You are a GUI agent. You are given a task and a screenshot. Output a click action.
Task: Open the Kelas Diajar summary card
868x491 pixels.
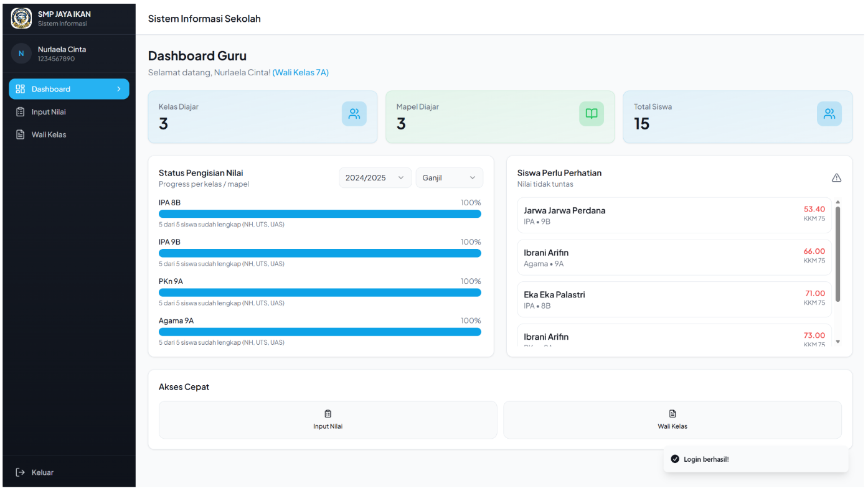point(263,117)
